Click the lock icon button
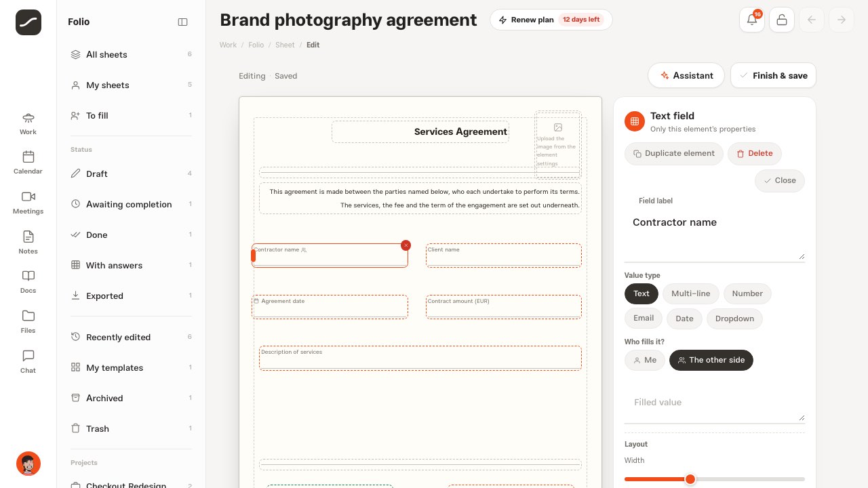Viewport: 868px width, 488px height. coord(782,20)
